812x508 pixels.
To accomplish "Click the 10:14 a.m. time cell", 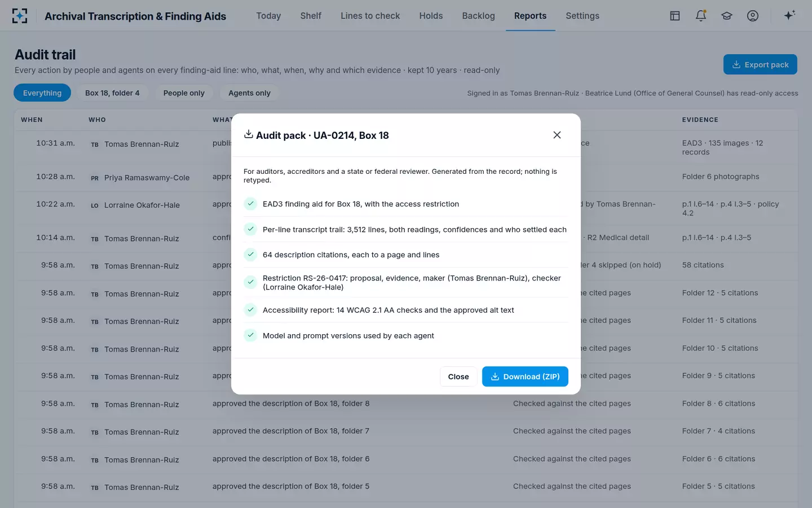I will [x=56, y=238].
